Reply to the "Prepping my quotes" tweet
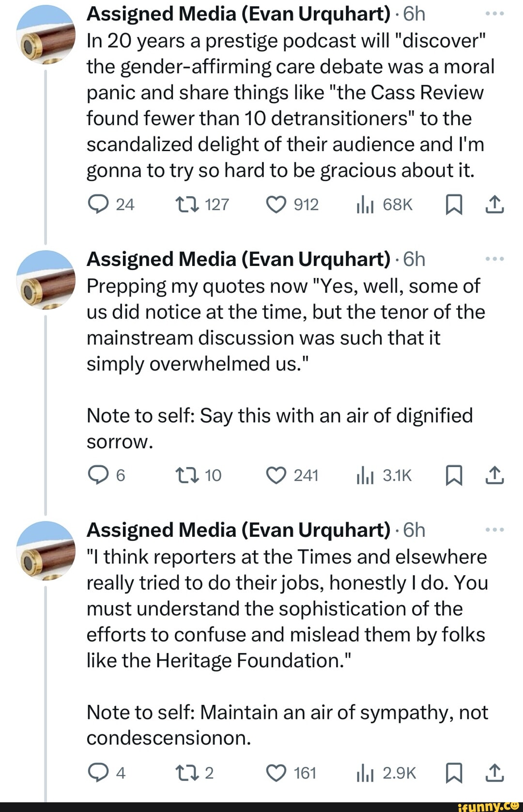 pyautogui.click(x=99, y=475)
